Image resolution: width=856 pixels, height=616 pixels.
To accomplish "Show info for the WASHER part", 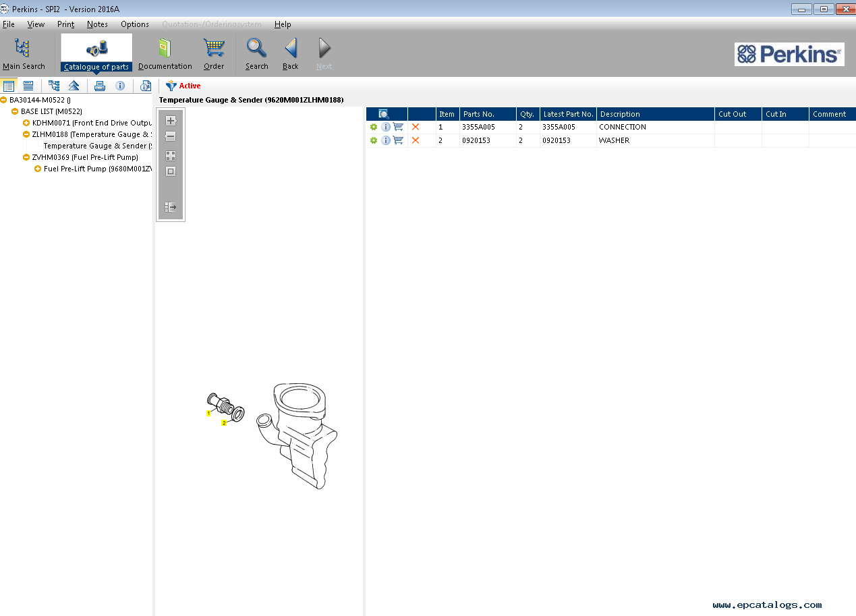I will point(386,140).
